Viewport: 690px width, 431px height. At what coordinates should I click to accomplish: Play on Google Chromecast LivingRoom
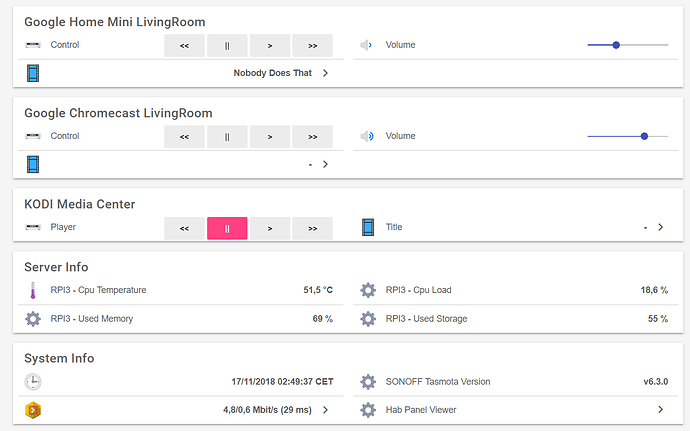pos(270,136)
